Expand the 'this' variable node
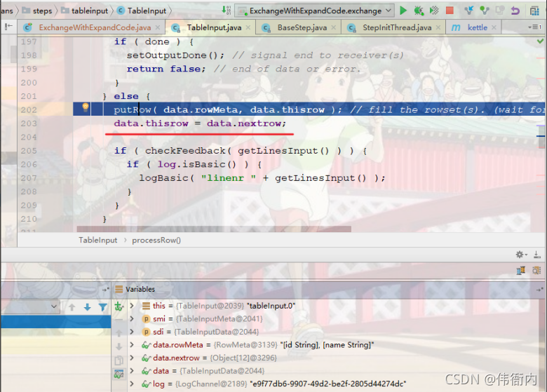This screenshot has width=547, height=392. point(132,306)
